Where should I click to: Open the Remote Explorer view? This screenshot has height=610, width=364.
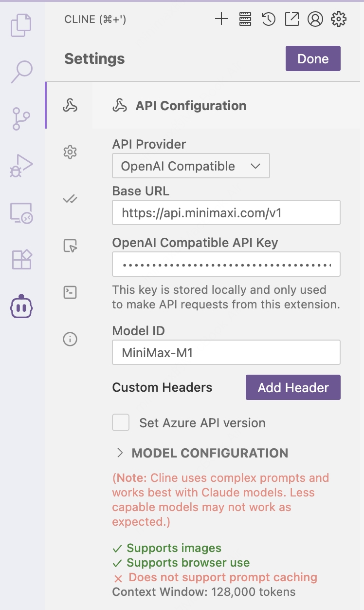[21, 213]
